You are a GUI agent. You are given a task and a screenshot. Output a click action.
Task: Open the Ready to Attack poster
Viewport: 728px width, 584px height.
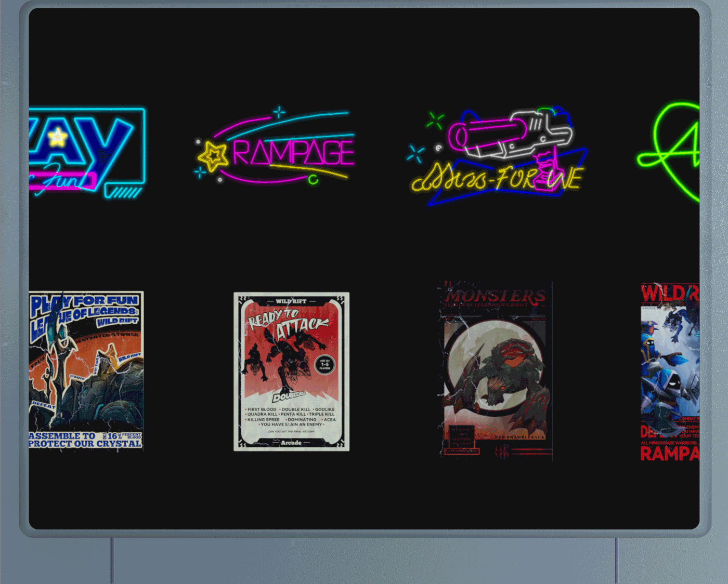tap(291, 371)
